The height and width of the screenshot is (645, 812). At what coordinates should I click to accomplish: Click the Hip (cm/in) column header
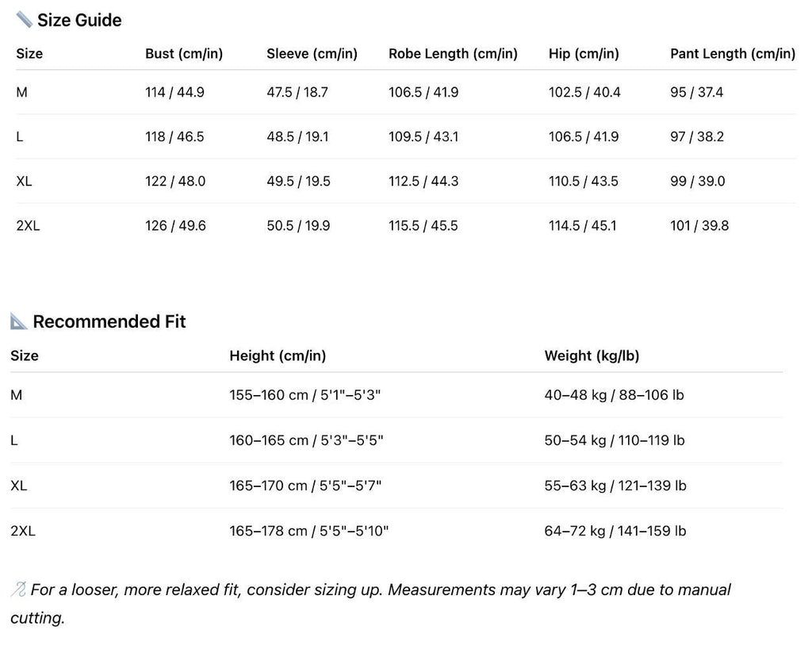coord(584,54)
